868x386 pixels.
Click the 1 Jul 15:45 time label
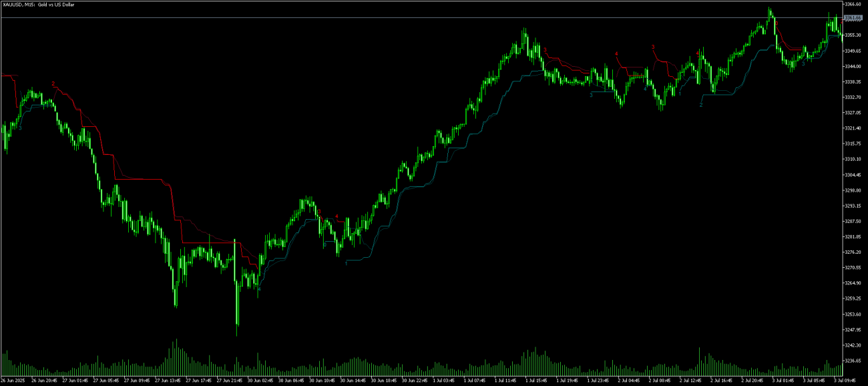(536, 381)
